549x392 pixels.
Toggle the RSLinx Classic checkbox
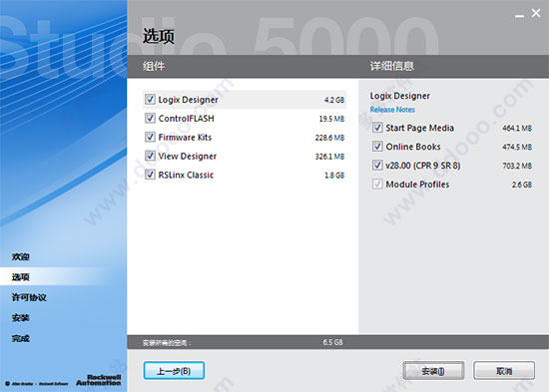[150, 175]
